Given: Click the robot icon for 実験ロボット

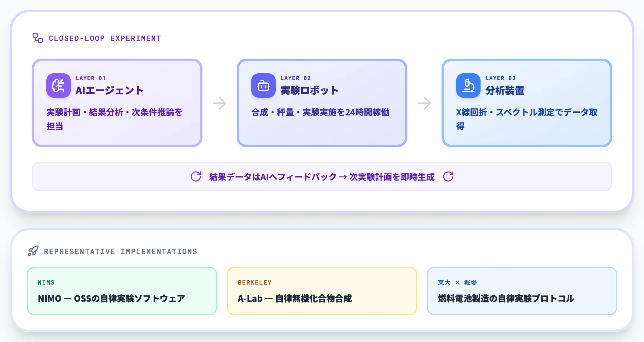Looking at the screenshot, I should [x=263, y=85].
